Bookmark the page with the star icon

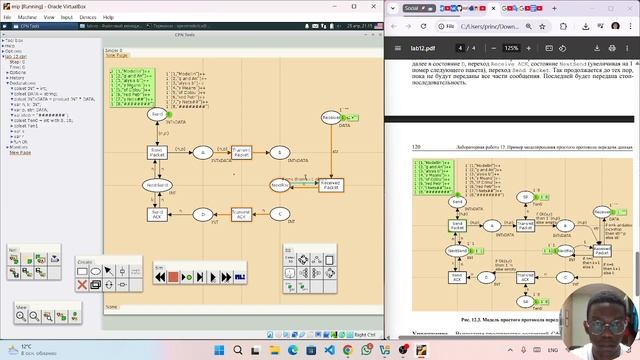pyautogui.click(x=542, y=26)
